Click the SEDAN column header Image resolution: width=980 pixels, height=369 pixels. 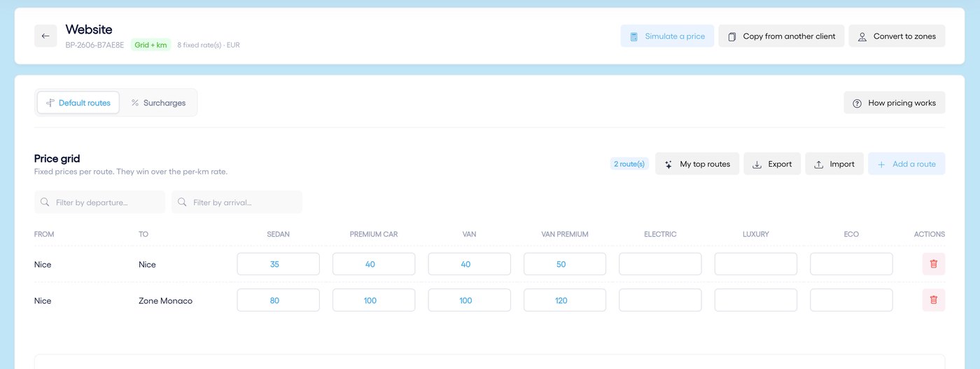pos(278,234)
